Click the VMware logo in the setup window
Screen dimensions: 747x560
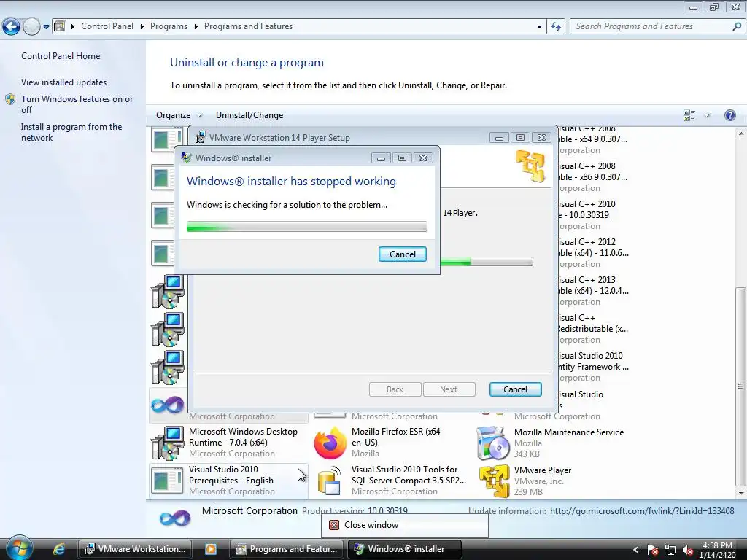[530, 166]
